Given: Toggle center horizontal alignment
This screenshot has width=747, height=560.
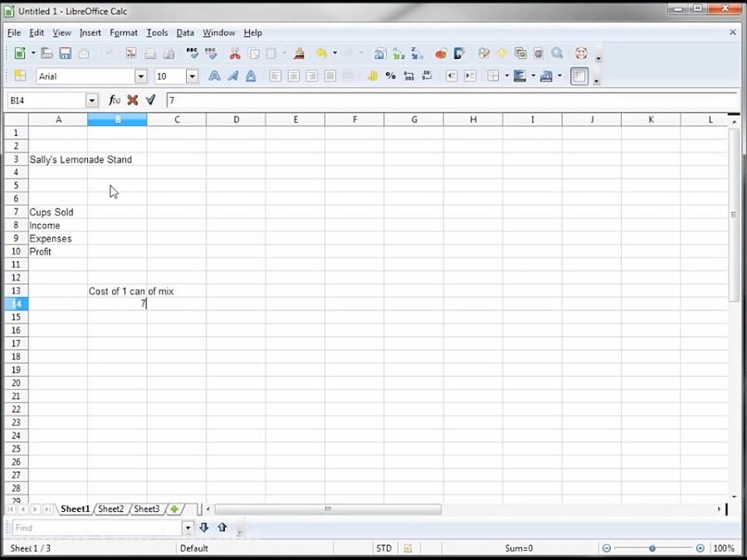Looking at the screenshot, I should tap(294, 76).
